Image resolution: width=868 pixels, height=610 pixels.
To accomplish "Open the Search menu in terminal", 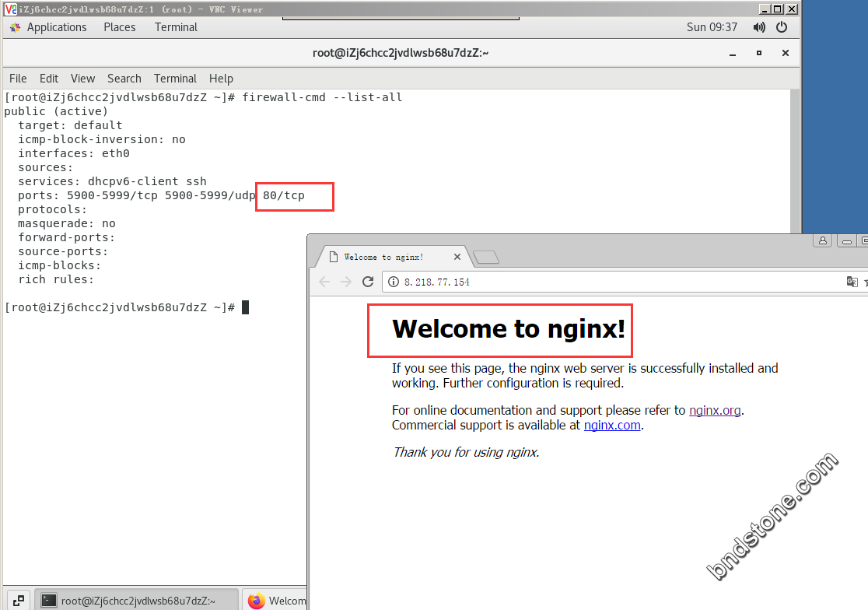I will [x=124, y=79].
